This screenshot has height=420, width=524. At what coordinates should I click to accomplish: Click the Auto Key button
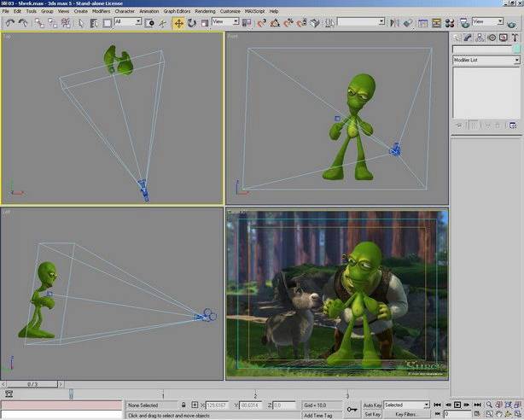372,405
